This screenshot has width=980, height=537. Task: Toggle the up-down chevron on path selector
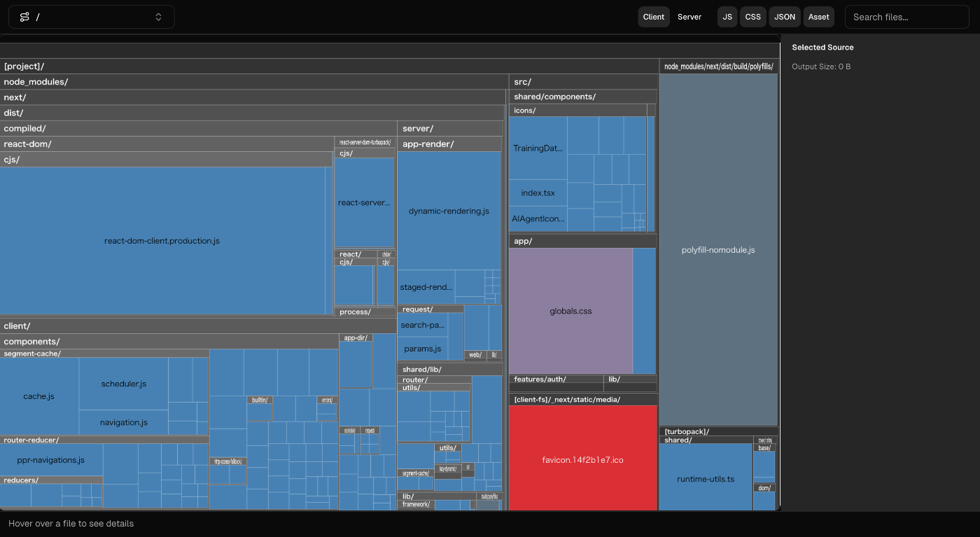click(159, 17)
